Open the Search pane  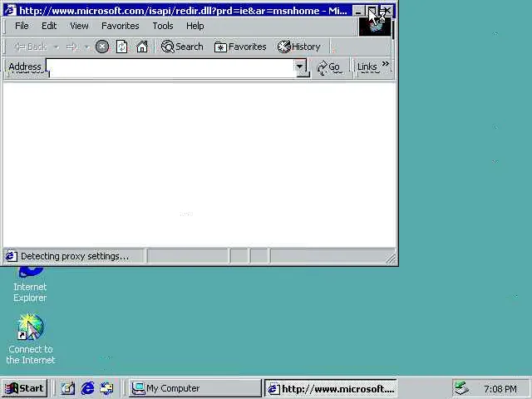[182, 47]
